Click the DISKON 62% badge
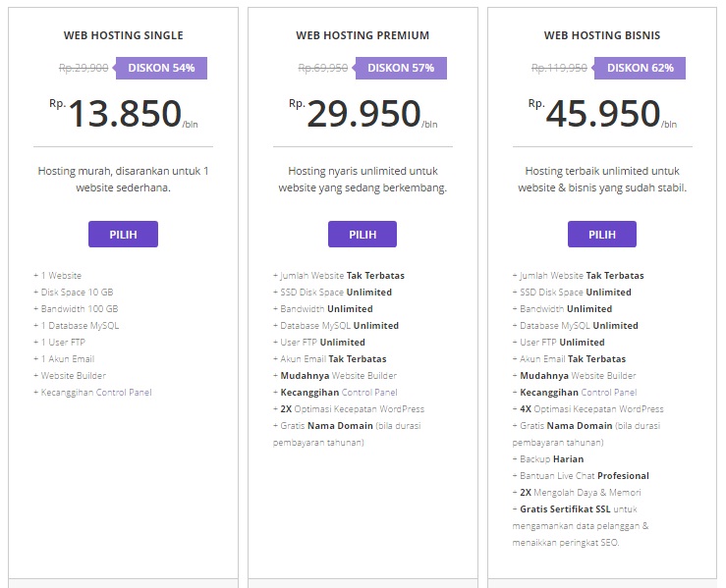Screen dimensions: 726x588 [641, 68]
